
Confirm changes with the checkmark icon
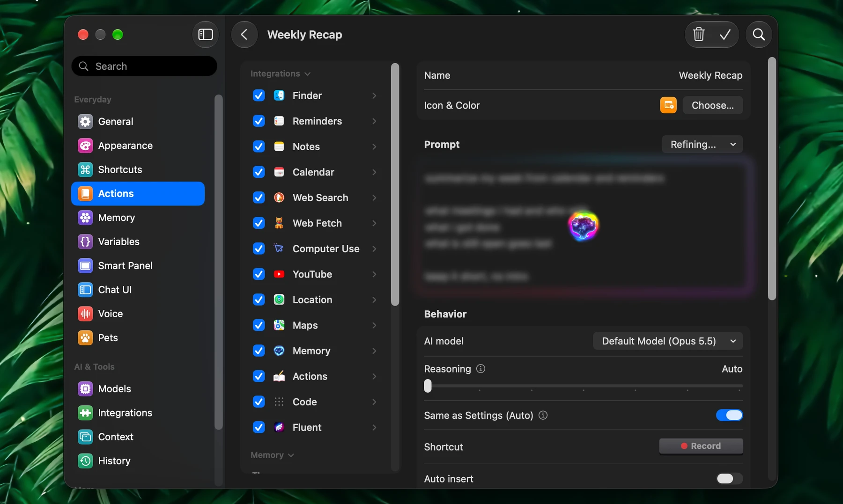pyautogui.click(x=725, y=35)
